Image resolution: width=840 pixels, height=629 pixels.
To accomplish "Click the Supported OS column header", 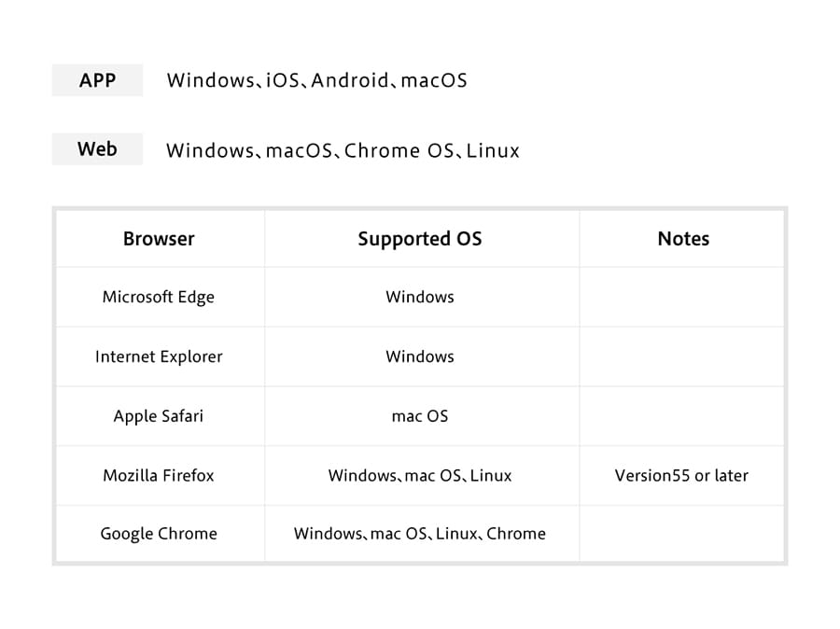I will point(420,239).
